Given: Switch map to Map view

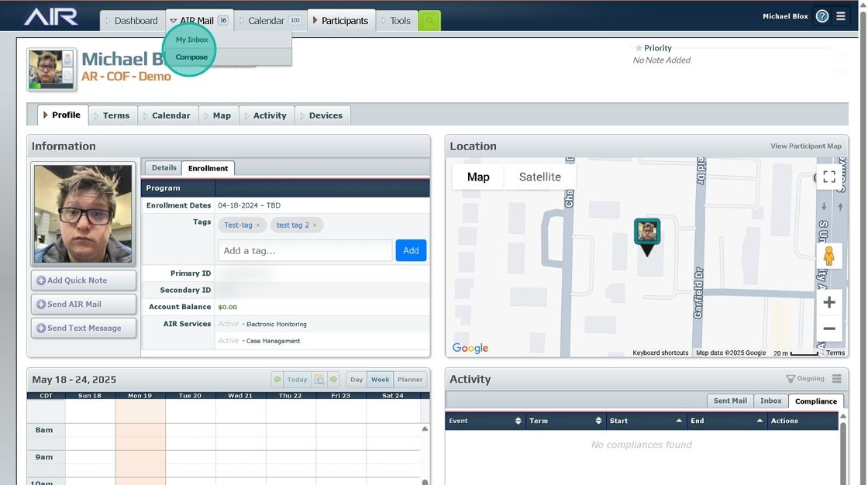Looking at the screenshot, I should point(478,177).
